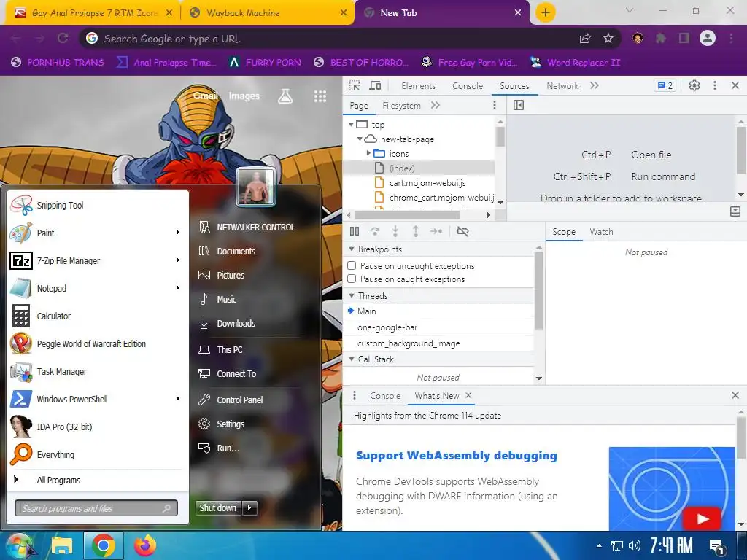Open the Search Labs flask icon
The height and width of the screenshot is (560, 747).
[285, 97]
